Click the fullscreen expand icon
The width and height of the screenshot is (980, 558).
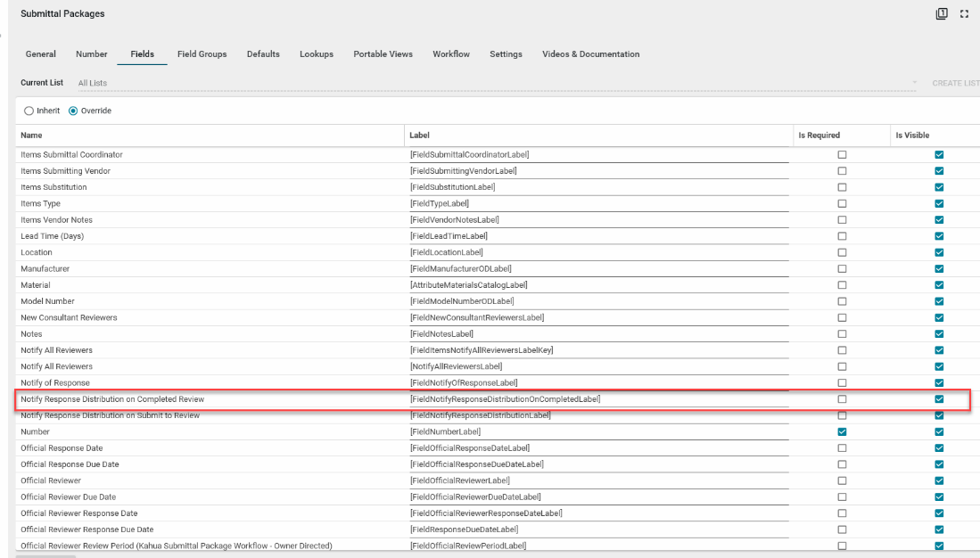click(x=964, y=13)
